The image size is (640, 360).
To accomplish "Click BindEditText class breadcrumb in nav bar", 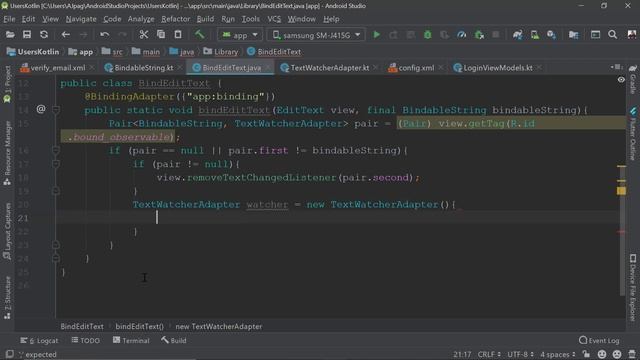I will 274,52.
